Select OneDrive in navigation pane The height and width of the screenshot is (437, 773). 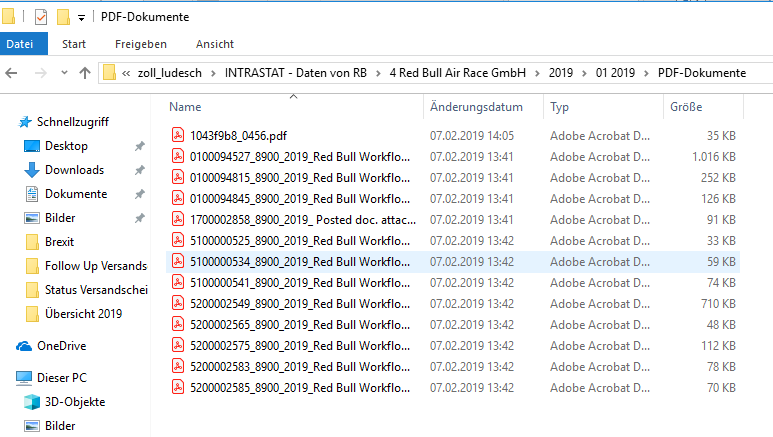[61, 346]
